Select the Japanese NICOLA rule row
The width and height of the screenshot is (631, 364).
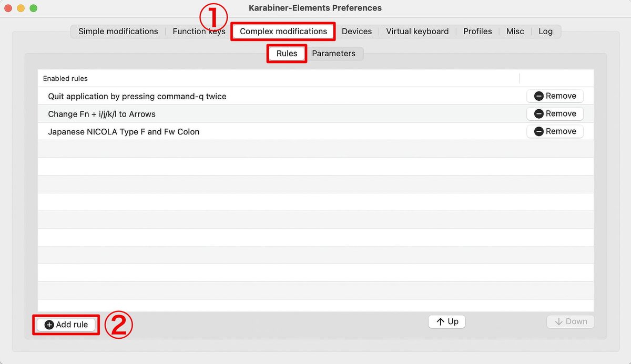point(210,131)
